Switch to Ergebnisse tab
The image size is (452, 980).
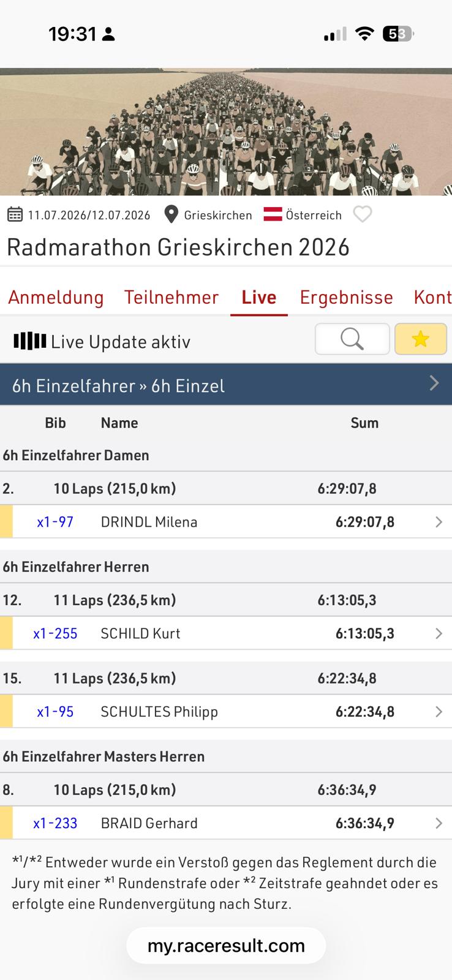(x=346, y=297)
